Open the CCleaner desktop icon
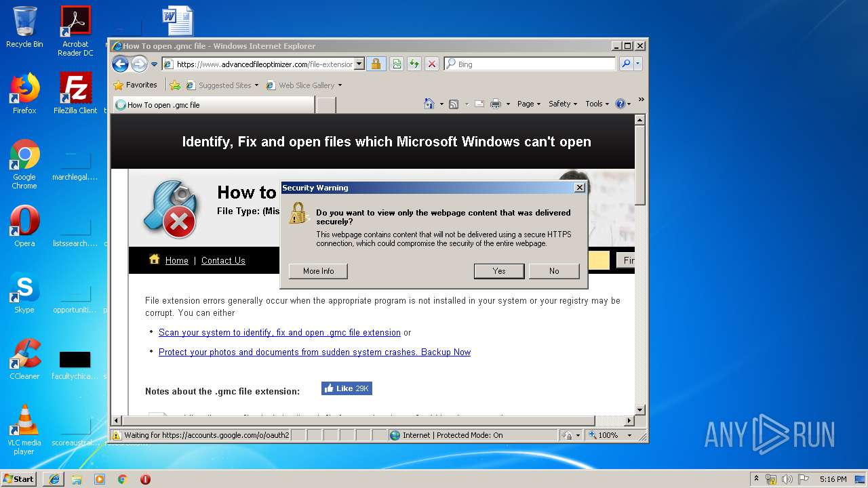The height and width of the screenshot is (488, 868). 24,359
